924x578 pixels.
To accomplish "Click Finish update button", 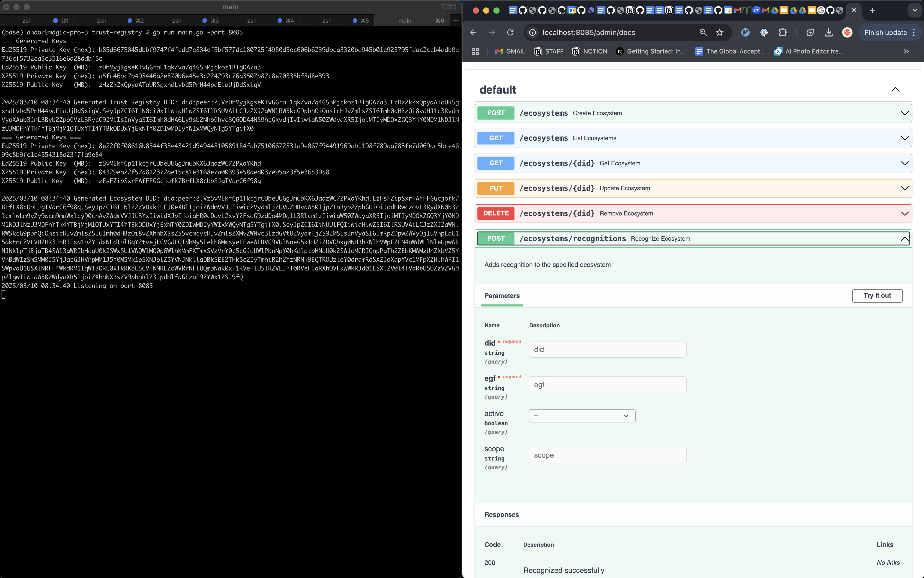I will pyautogui.click(x=885, y=32).
